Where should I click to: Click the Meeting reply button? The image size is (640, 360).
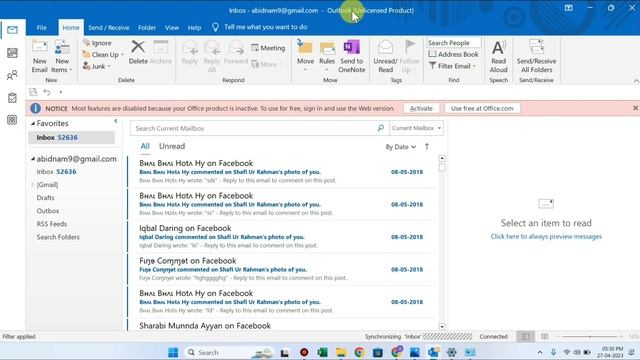point(268,48)
